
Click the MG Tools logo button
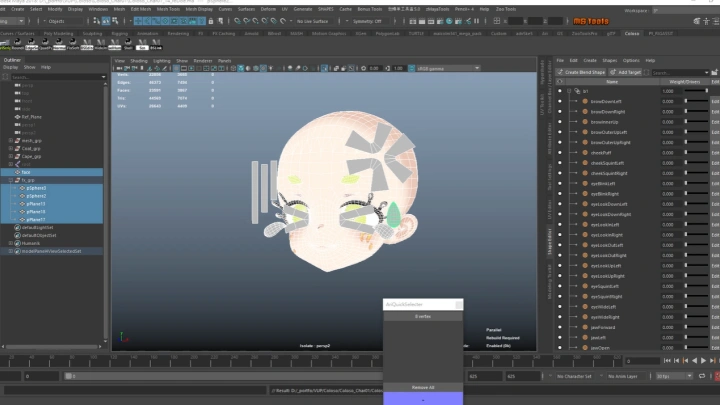591,21
